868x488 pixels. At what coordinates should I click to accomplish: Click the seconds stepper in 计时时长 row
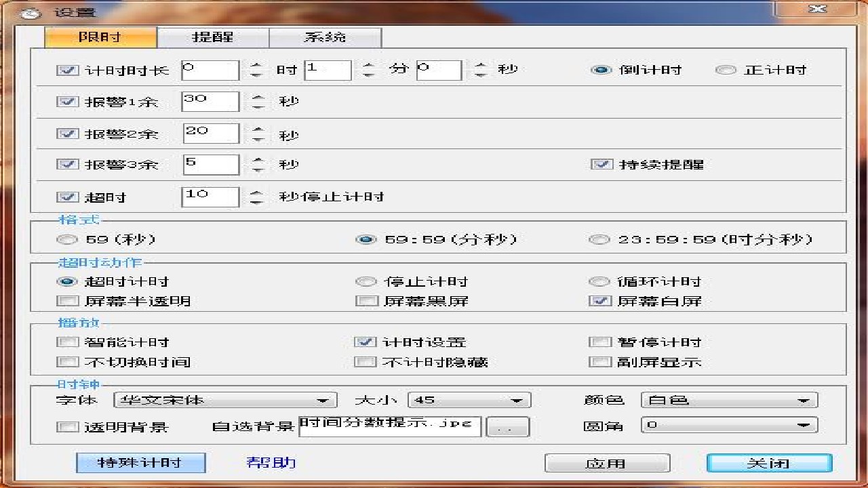pos(480,70)
